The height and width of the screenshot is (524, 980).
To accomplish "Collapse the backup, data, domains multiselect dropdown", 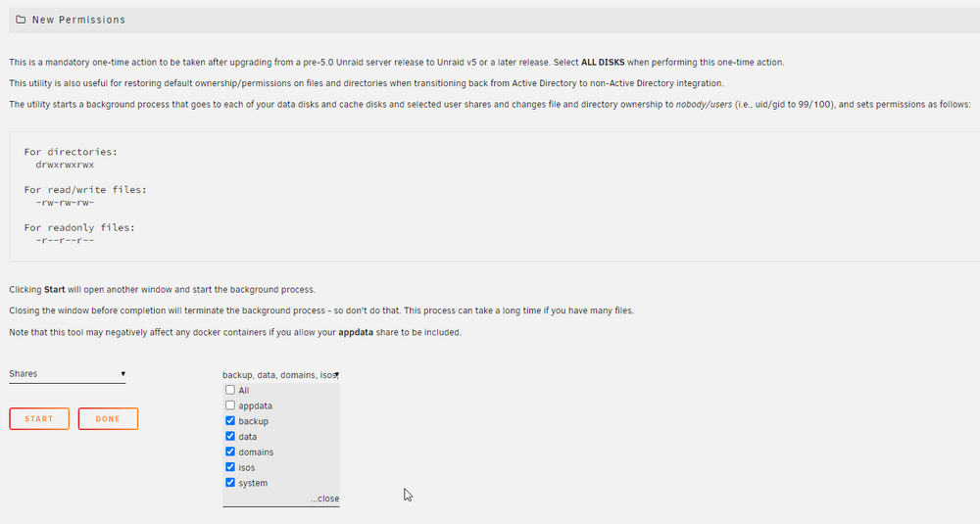I will click(280, 375).
